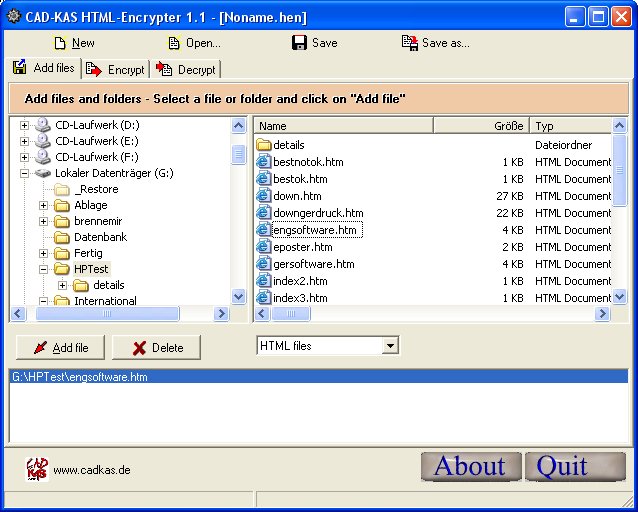Collapse the HPTest folder node
Screen dimensions: 638x512
tap(44, 269)
